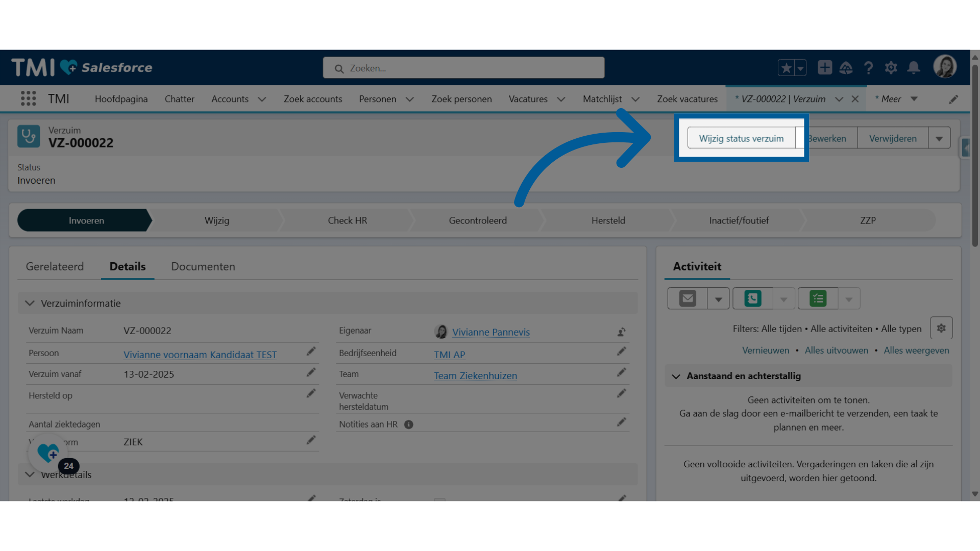Change owner icon next to Vivianne Pannevis
The image size is (980, 551).
point(621,332)
